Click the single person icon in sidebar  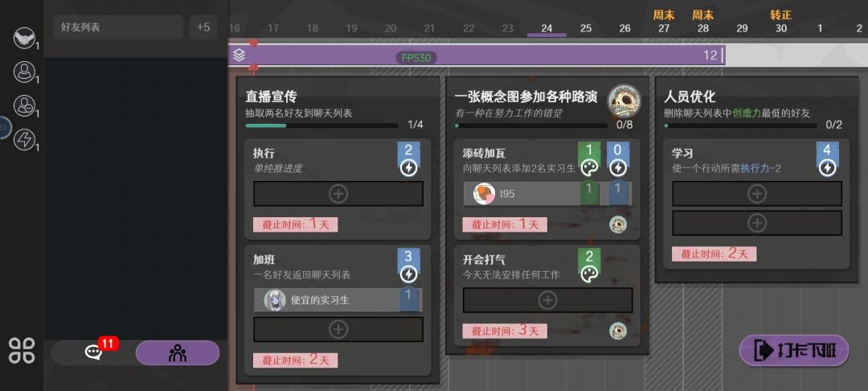(x=24, y=72)
